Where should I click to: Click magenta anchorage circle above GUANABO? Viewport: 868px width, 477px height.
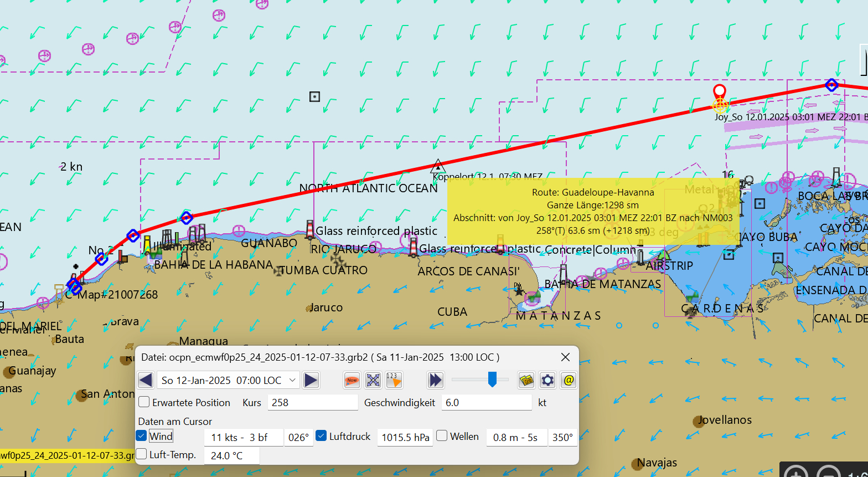[x=239, y=230]
